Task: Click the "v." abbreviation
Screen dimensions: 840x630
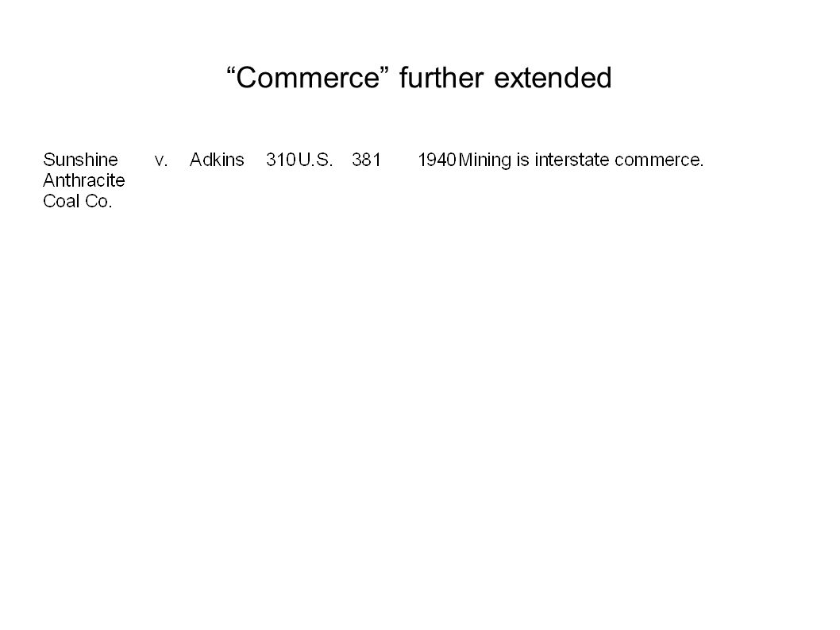Action: pos(161,160)
